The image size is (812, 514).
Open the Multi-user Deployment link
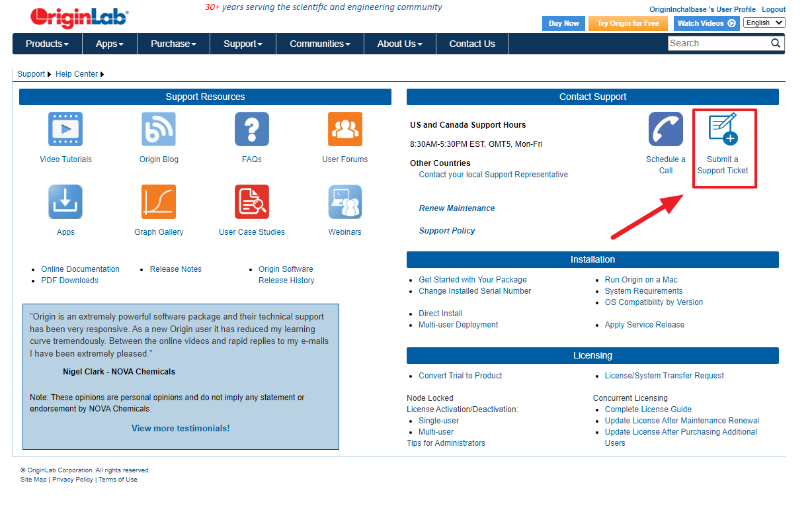pyautogui.click(x=458, y=325)
